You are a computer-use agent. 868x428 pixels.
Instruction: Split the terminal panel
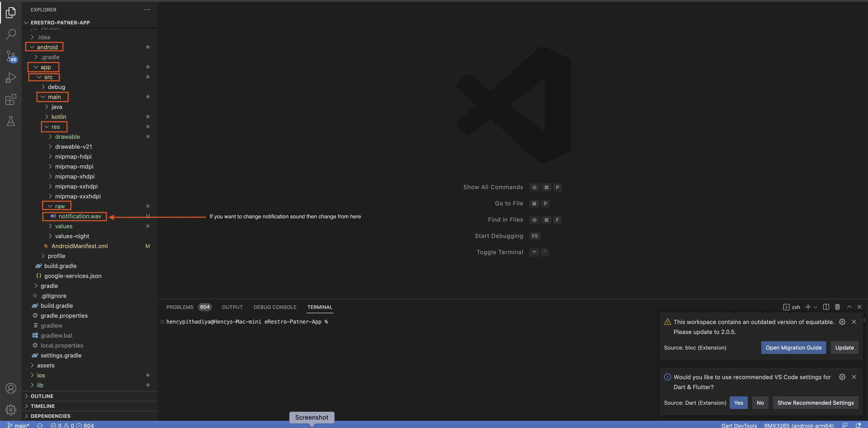[826, 307]
